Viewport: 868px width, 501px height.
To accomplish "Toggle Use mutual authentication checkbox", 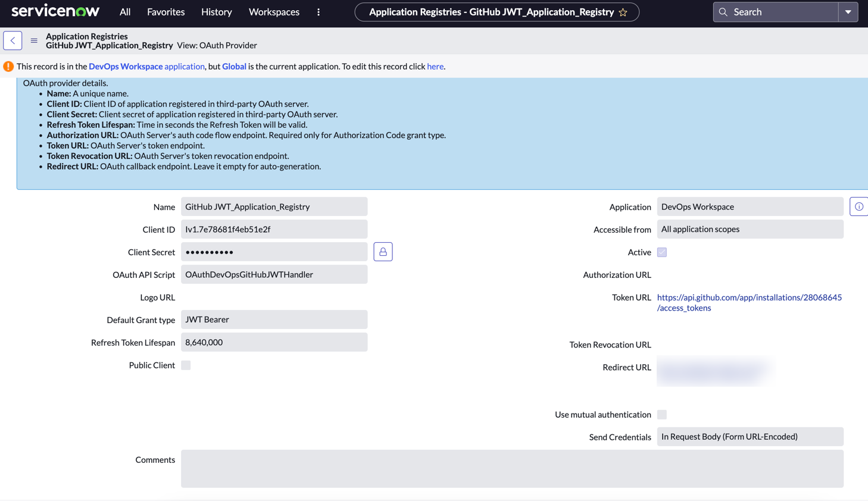I will (x=662, y=415).
